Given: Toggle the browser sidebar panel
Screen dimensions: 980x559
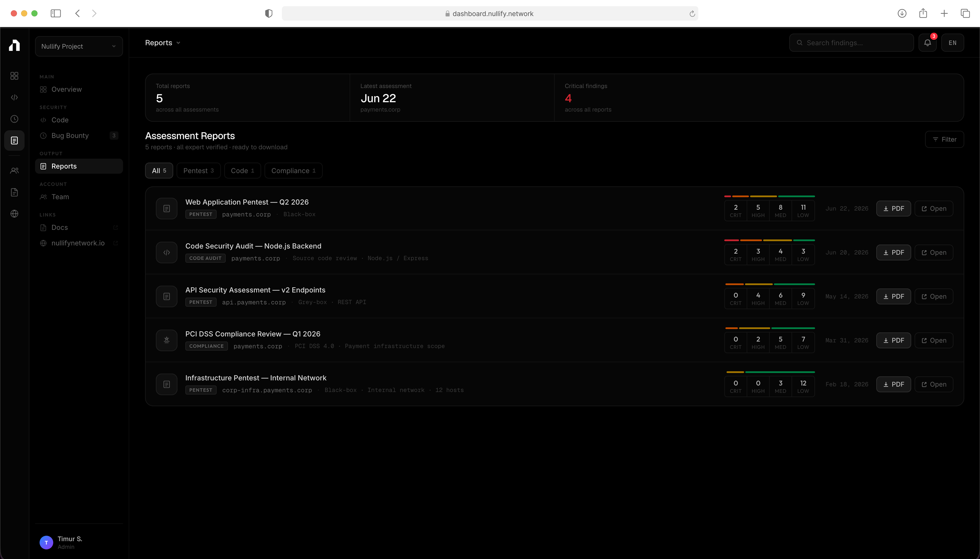Looking at the screenshot, I should (56, 13).
